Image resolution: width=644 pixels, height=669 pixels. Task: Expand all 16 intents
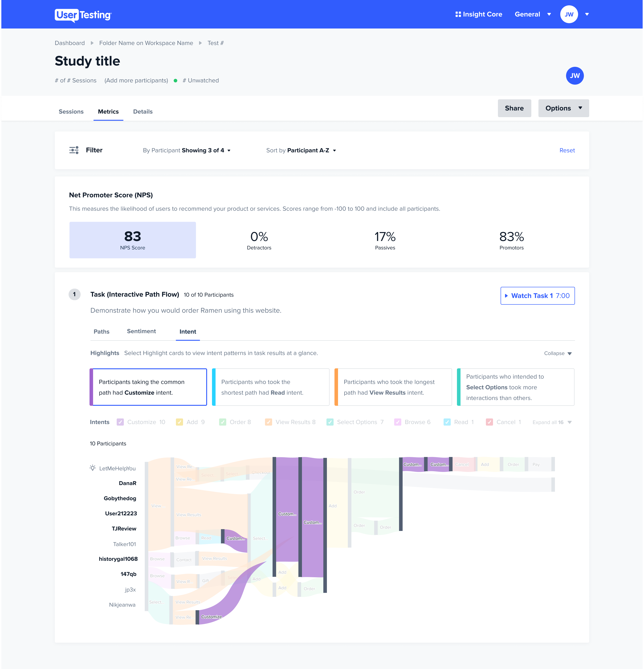tap(552, 422)
